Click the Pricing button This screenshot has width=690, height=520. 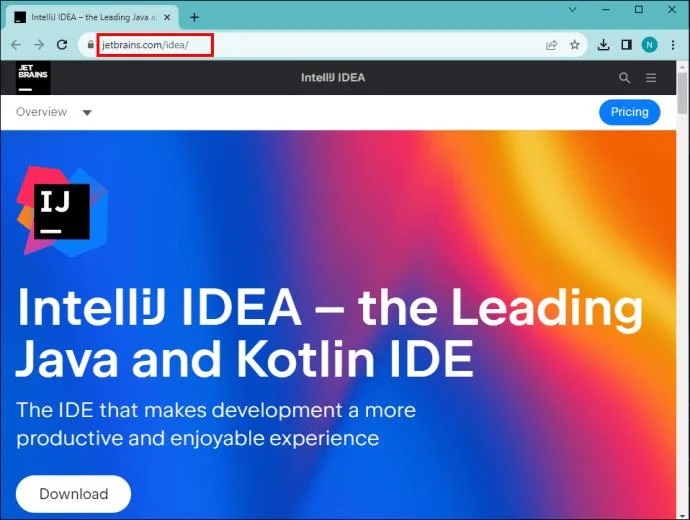pyautogui.click(x=629, y=112)
